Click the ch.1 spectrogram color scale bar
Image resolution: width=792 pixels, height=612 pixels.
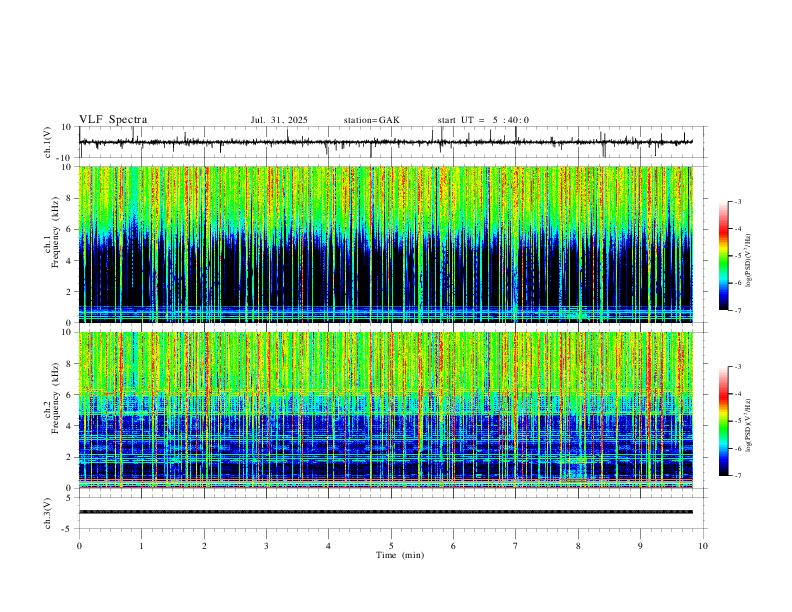coord(724,256)
